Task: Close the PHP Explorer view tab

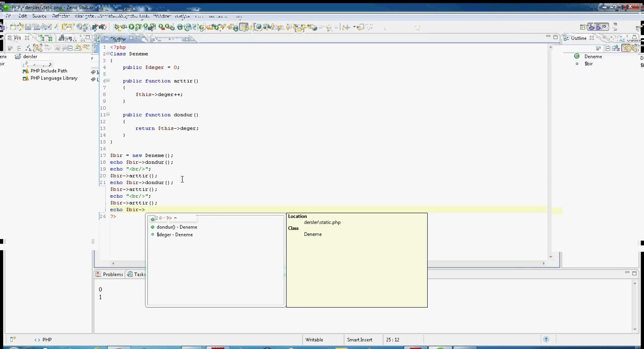Action: point(27,38)
